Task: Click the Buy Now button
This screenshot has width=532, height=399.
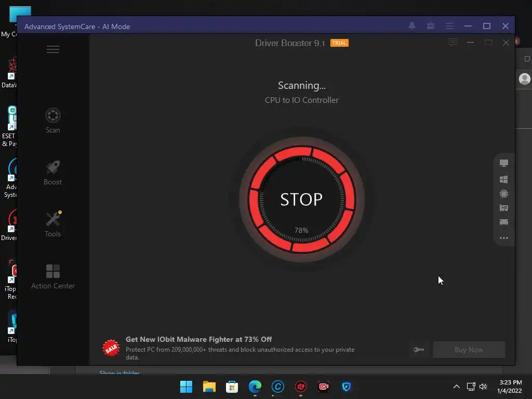Action: click(x=469, y=350)
